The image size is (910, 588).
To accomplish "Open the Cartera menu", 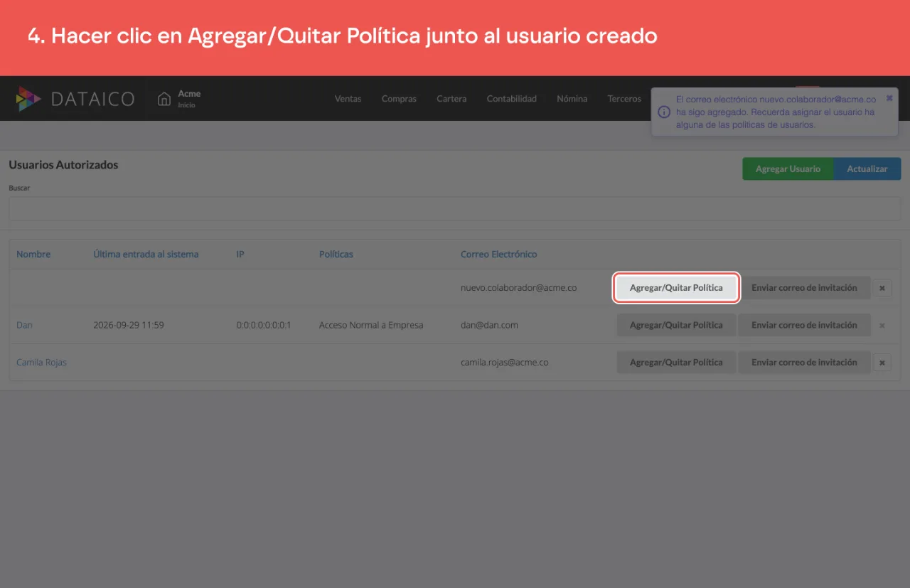I will (451, 99).
